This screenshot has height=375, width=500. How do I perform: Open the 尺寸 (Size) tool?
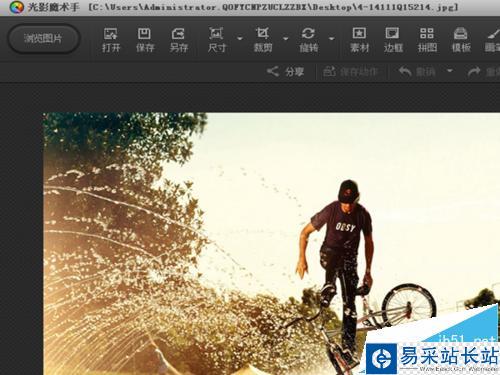click(217, 40)
